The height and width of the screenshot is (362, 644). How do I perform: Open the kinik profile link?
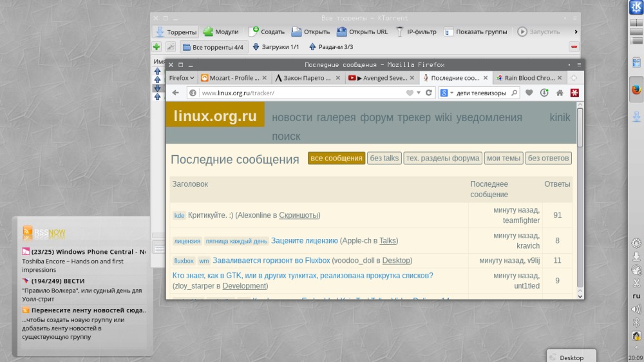tap(560, 117)
